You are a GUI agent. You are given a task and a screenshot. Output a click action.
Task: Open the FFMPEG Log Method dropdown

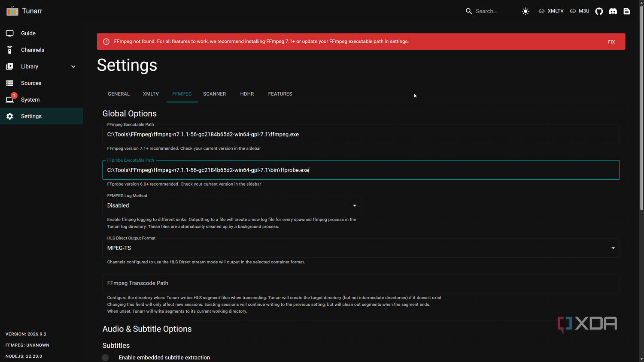tap(232, 205)
